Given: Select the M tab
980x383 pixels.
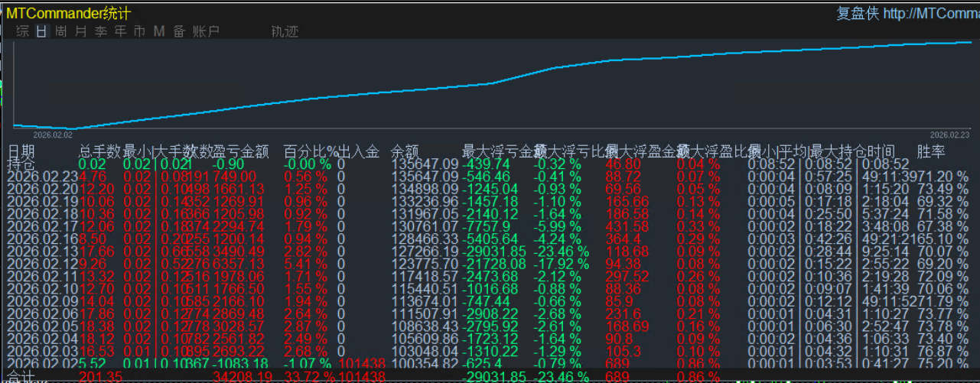Looking at the screenshot, I should coord(159,31).
